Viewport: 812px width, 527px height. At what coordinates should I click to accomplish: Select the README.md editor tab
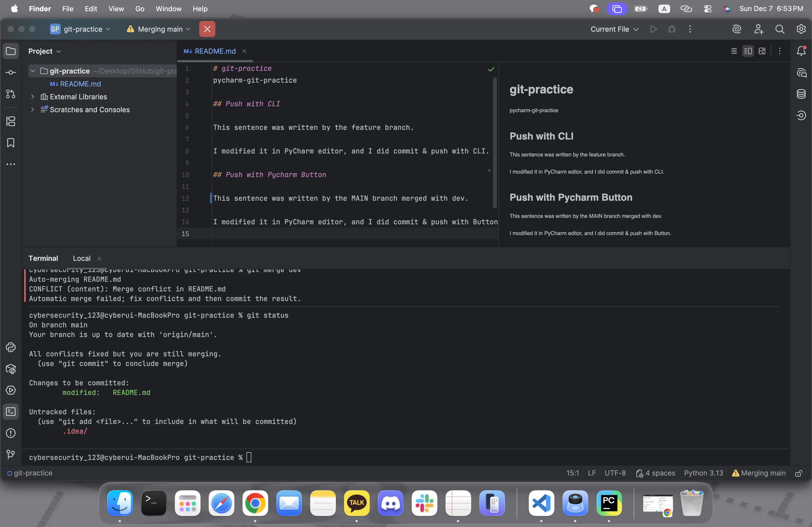(x=215, y=51)
